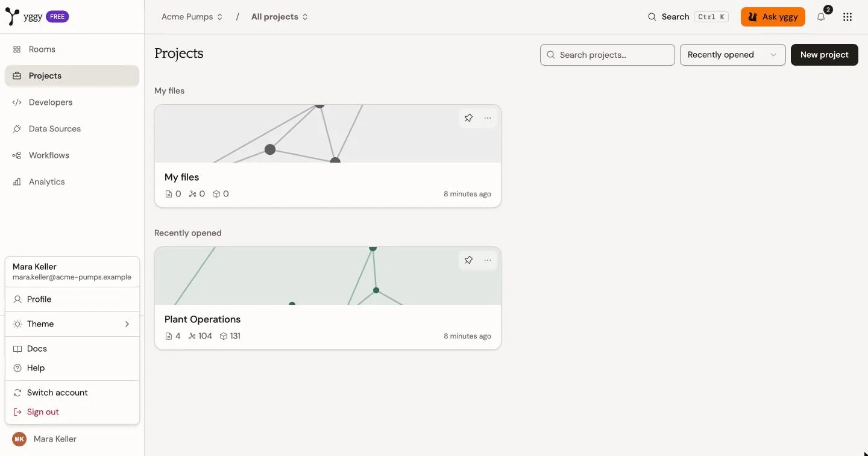Select Switch account

(x=72, y=393)
